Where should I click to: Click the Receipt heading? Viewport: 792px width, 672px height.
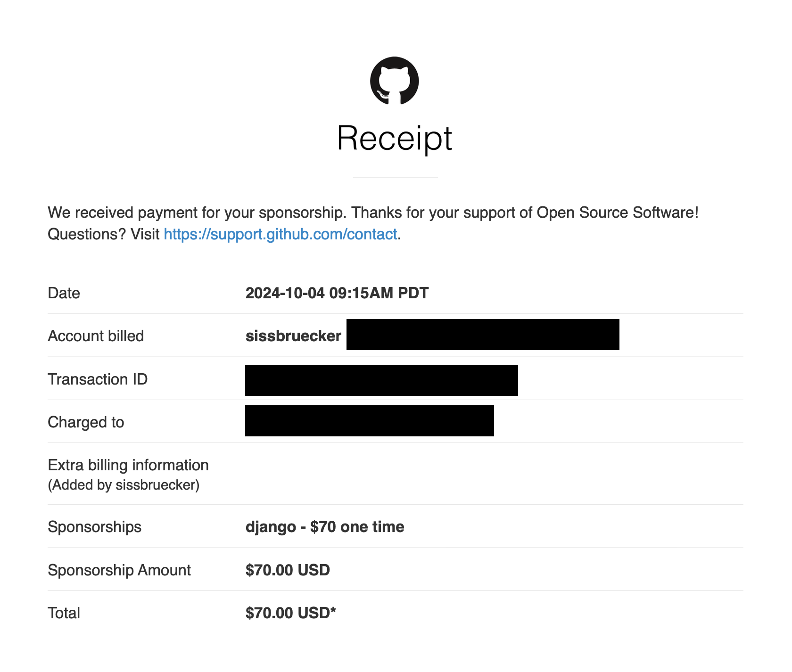tap(395, 138)
